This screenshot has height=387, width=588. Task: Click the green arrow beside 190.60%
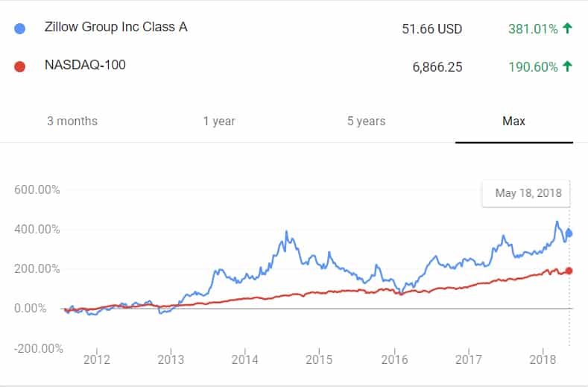point(568,66)
